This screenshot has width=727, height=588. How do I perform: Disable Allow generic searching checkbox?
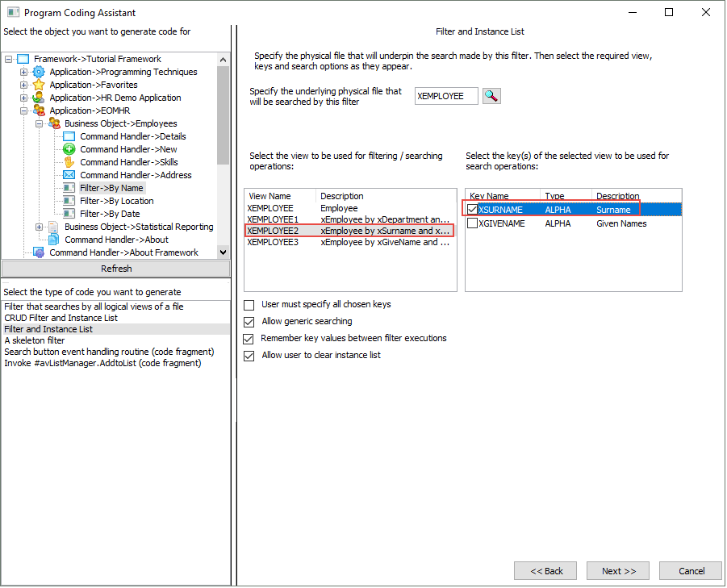coord(249,322)
